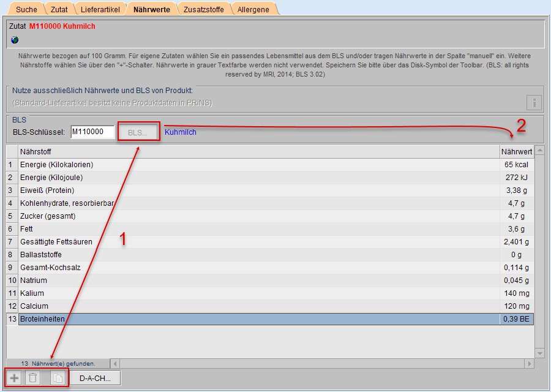This screenshot has width=551, height=392.
Task: Open the Zutat tab
Action: pyautogui.click(x=59, y=9)
